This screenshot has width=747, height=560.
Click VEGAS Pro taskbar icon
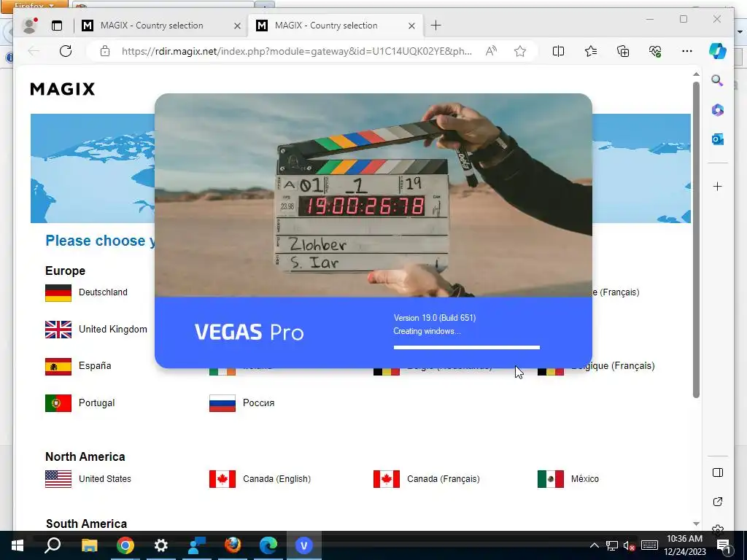[304, 545]
